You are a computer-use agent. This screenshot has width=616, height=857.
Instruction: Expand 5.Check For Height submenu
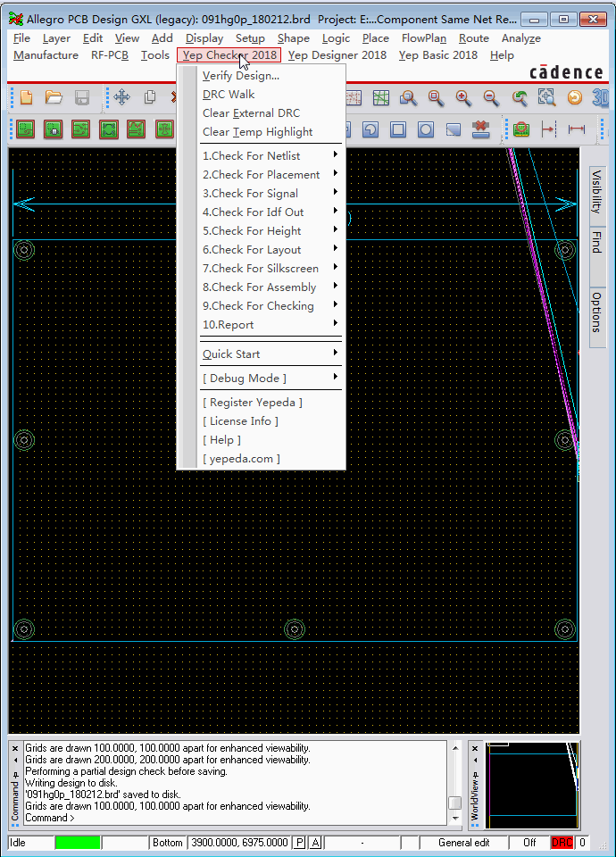(271, 230)
